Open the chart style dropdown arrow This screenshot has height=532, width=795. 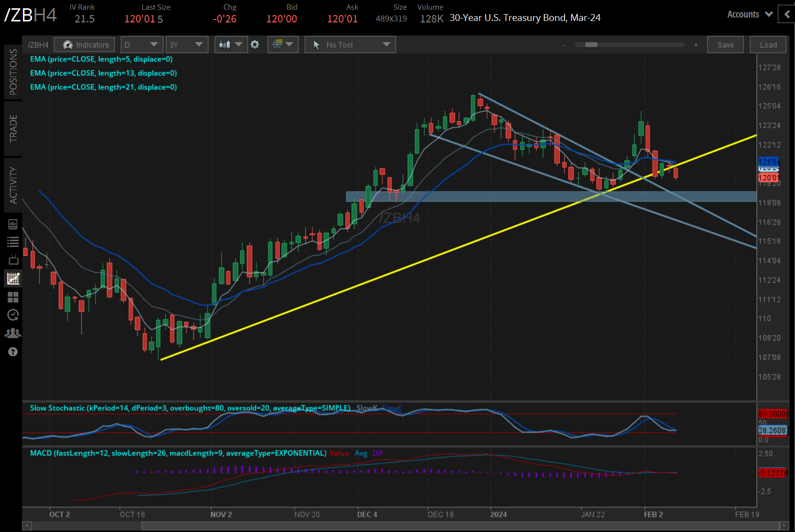[x=238, y=44]
